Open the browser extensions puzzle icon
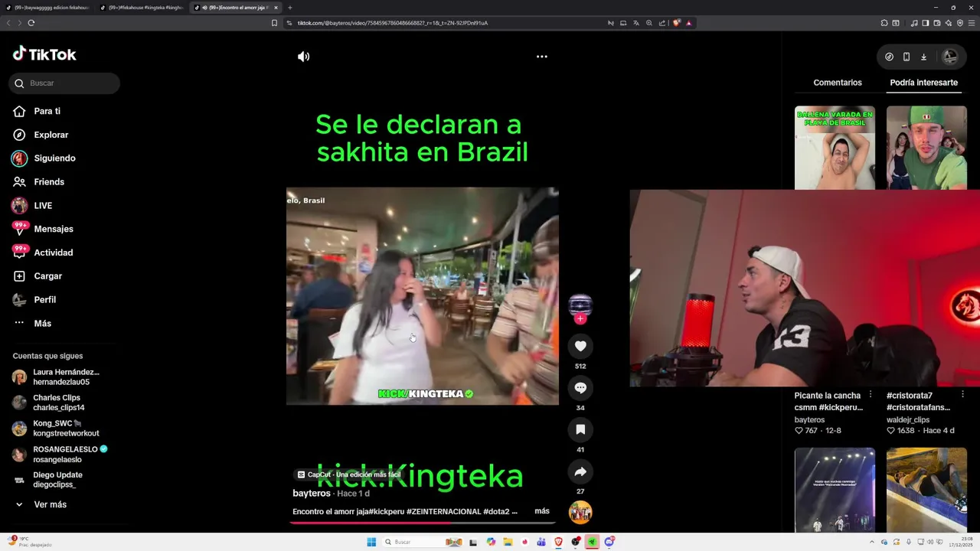 pyautogui.click(x=884, y=23)
